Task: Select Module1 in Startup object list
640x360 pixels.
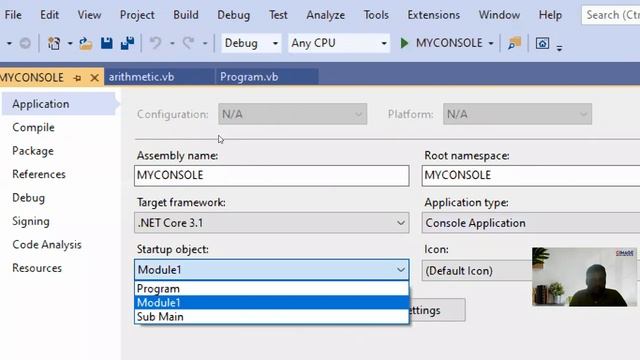Action: pyautogui.click(x=271, y=302)
